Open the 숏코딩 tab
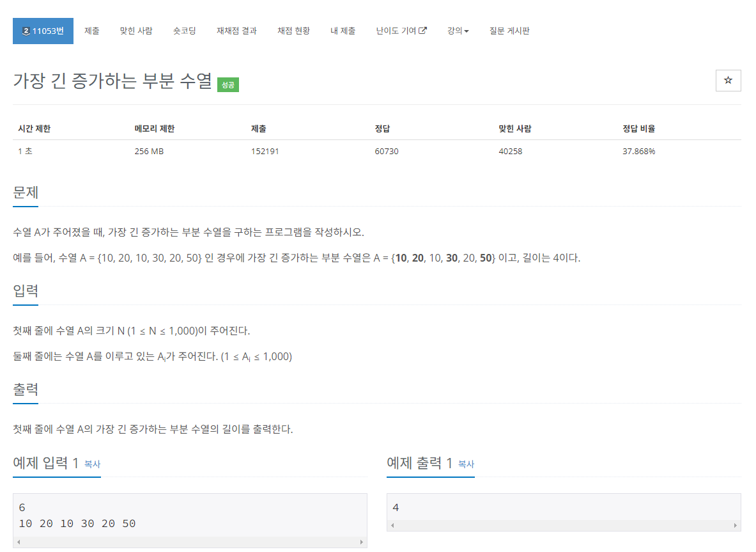The height and width of the screenshot is (552, 756). [184, 31]
